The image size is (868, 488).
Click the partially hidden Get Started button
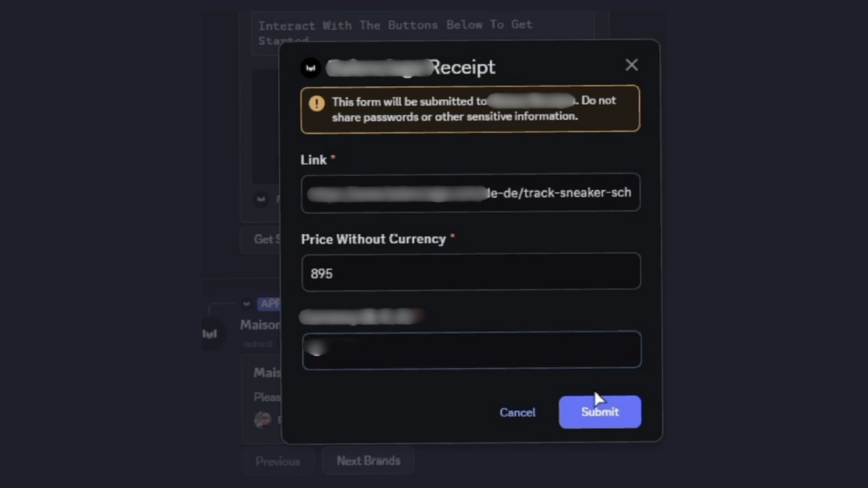tap(262, 239)
